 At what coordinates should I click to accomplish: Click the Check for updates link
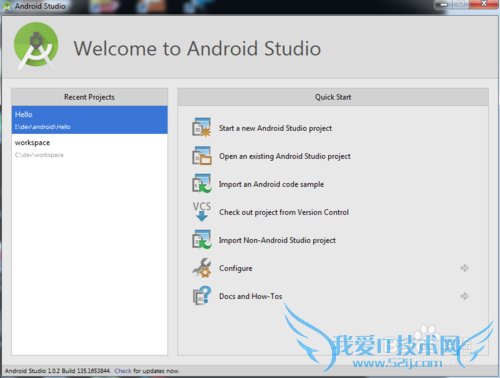coord(123,371)
